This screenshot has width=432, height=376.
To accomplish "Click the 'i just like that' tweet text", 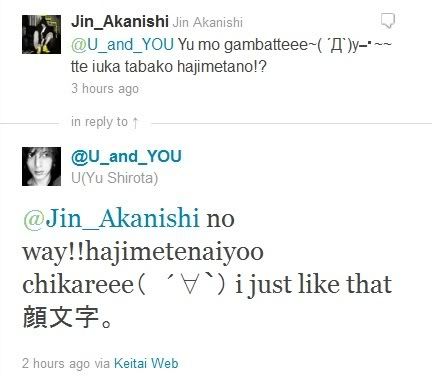I will pos(313,284).
